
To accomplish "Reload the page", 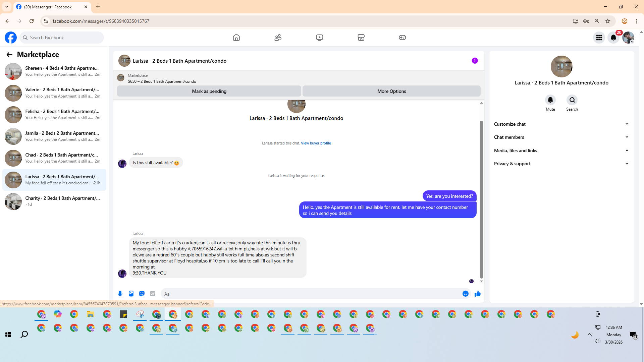I will coord(32,21).
